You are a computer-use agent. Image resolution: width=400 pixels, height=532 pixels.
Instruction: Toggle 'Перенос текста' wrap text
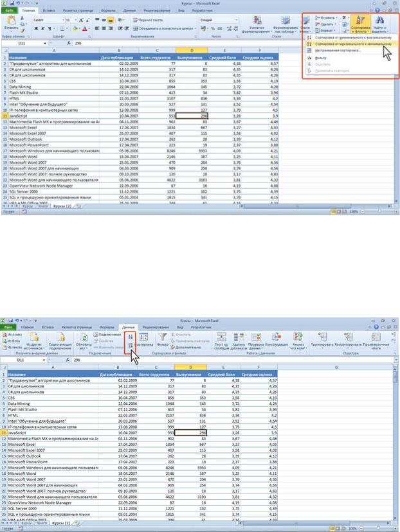click(148, 20)
